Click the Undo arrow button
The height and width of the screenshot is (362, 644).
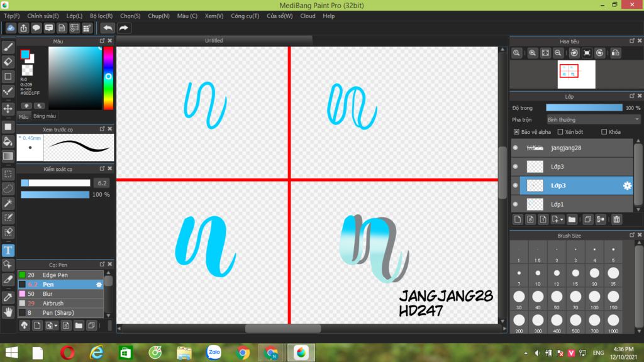(x=108, y=28)
